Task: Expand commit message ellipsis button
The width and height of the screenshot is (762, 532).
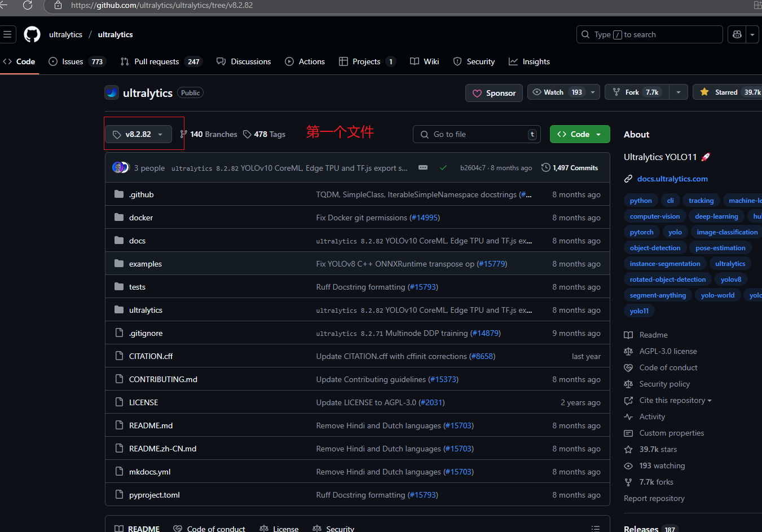Action: click(x=423, y=167)
